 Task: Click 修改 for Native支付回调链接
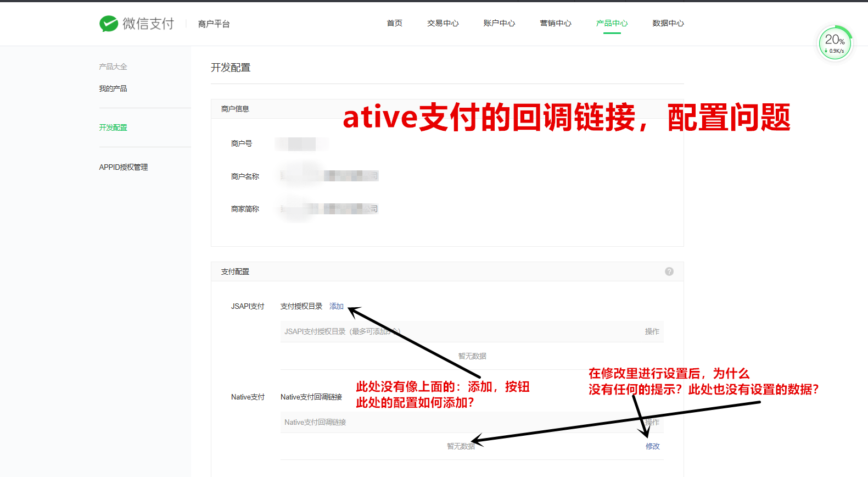coord(653,446)
